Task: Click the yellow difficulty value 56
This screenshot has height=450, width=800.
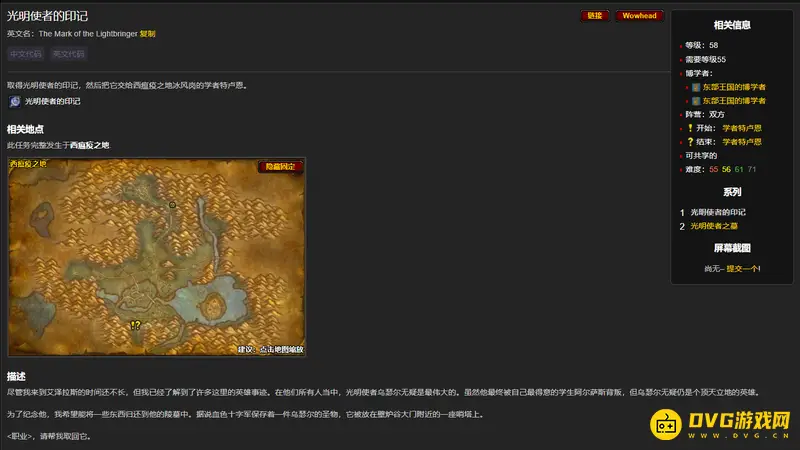Action: click(x=726, y=169)
